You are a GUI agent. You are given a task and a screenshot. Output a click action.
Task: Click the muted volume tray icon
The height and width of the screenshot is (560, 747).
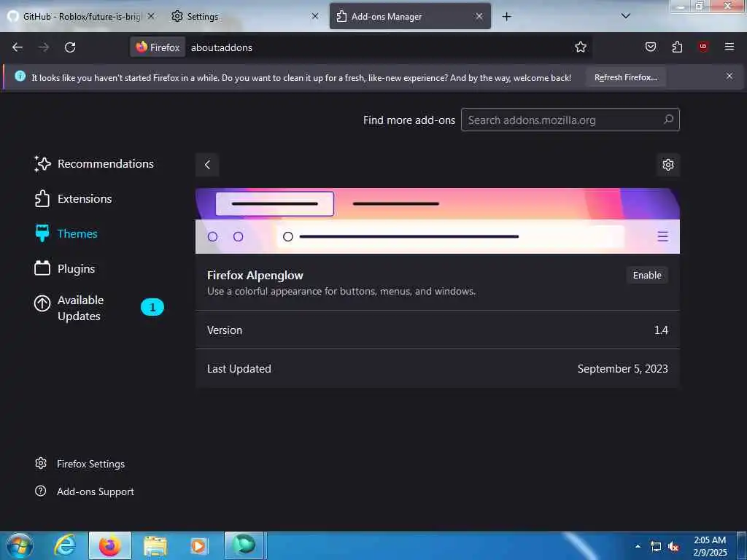point(673,547)
